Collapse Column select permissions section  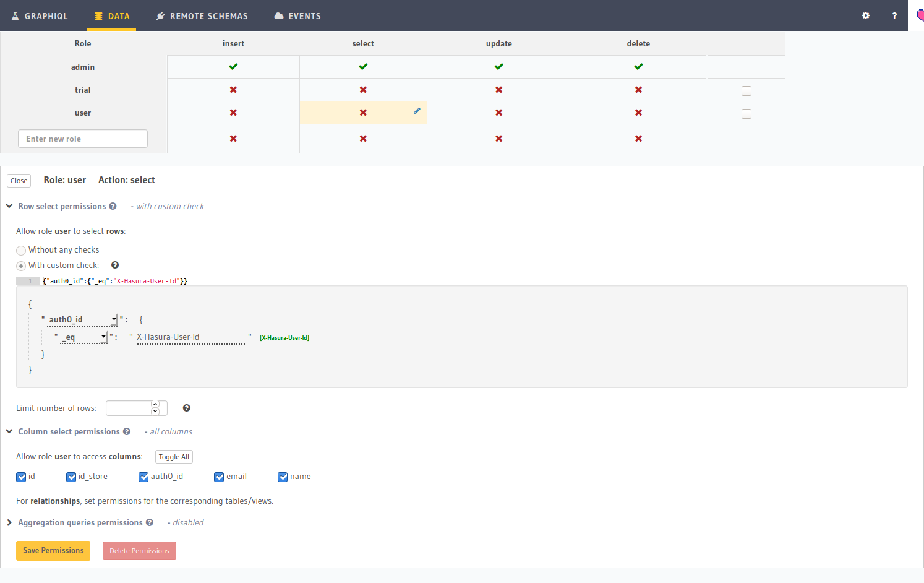click(x=9, y=431)
